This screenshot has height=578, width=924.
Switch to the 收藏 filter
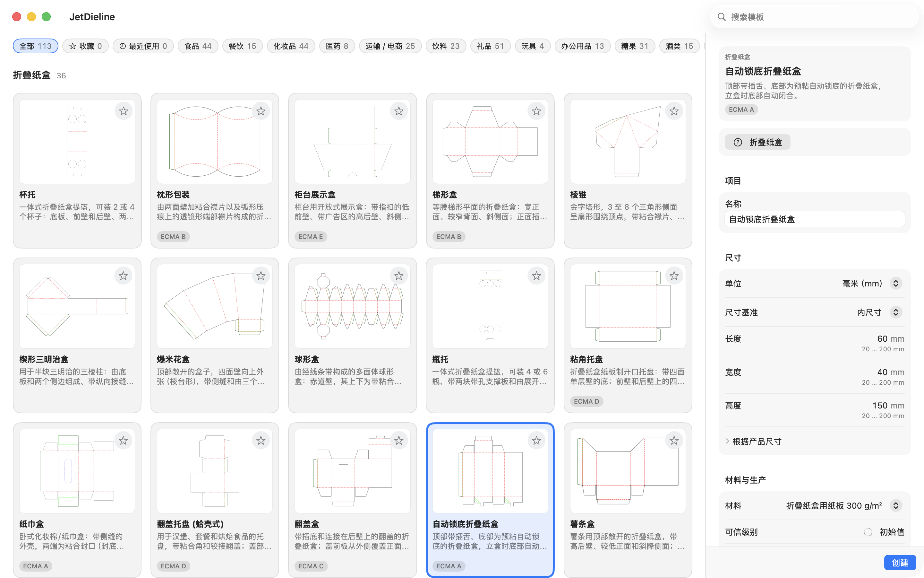pos(86,46)
